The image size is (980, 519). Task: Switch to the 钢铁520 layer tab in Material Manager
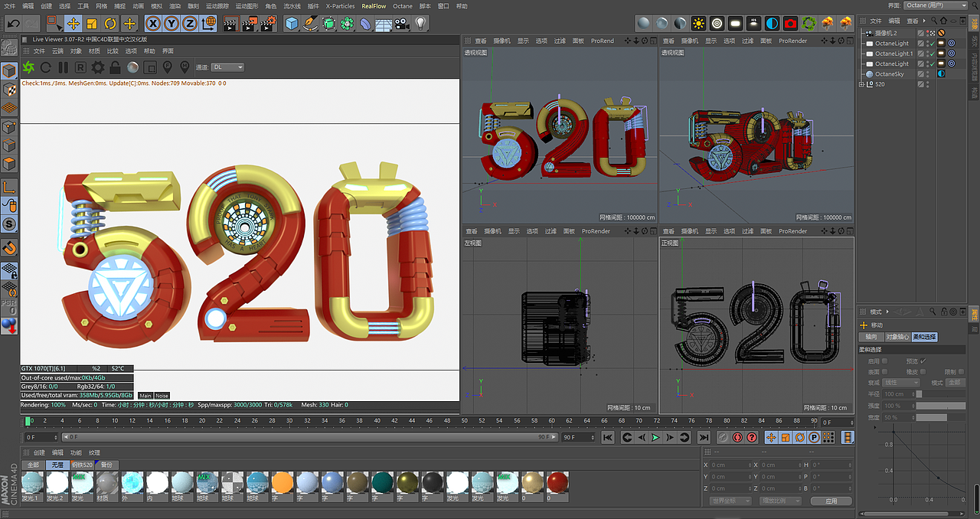(83, 465)
